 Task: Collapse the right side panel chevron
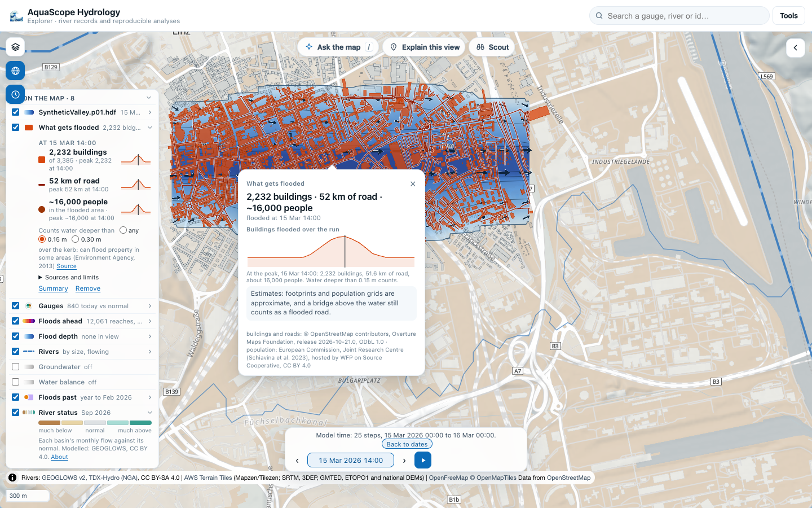tap(795, 48)
